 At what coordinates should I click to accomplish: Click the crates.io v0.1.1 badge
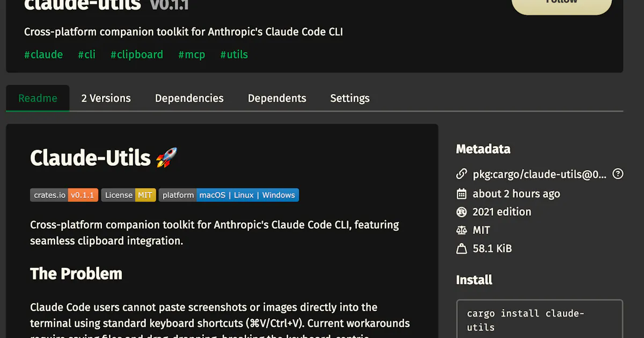click(64, 195)
